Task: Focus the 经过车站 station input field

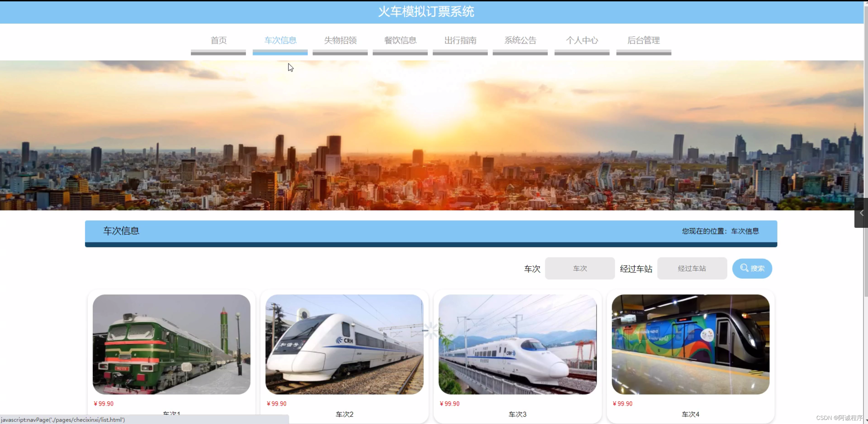Action: (x=692, y=268)
